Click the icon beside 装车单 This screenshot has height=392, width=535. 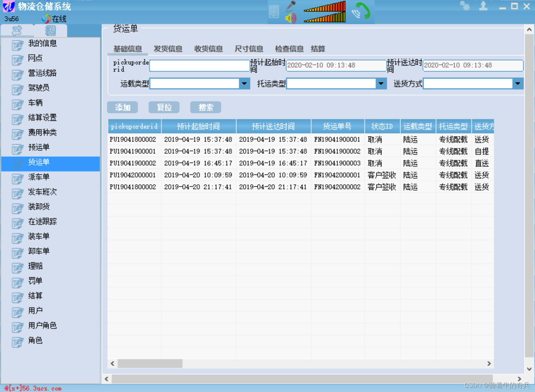tap(18, 238)
